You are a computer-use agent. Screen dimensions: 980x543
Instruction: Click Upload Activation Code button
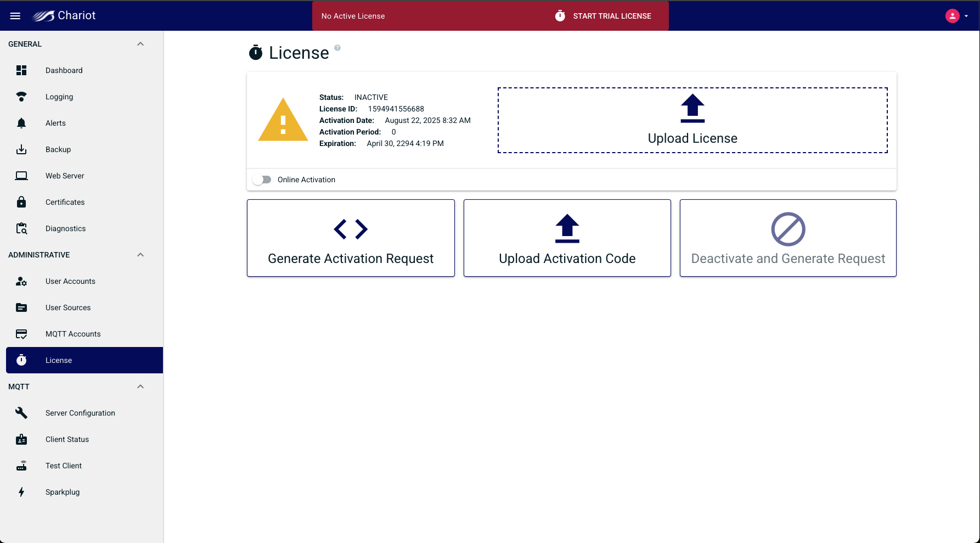point(567,238)
